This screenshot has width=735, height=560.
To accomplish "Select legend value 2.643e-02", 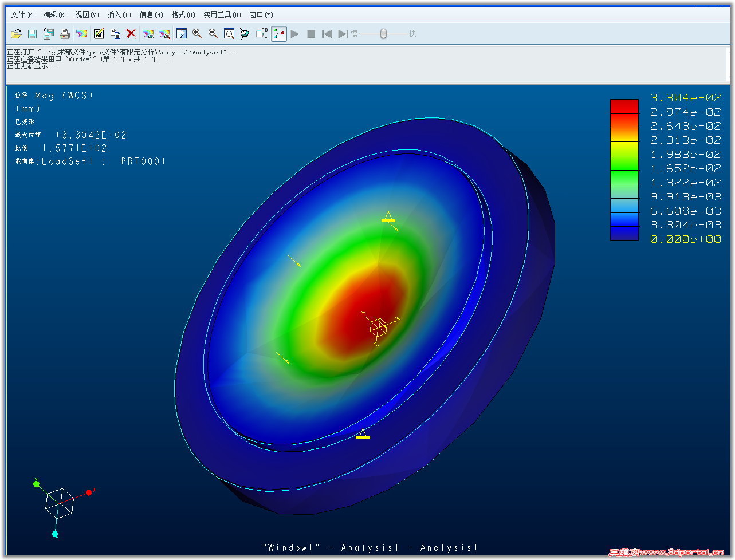I will 686,126.
